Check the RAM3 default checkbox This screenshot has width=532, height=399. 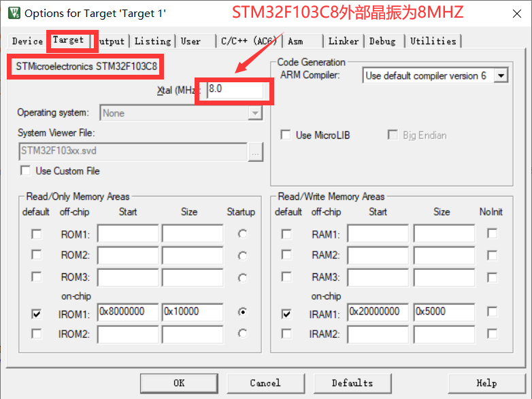tap(286, 277)
